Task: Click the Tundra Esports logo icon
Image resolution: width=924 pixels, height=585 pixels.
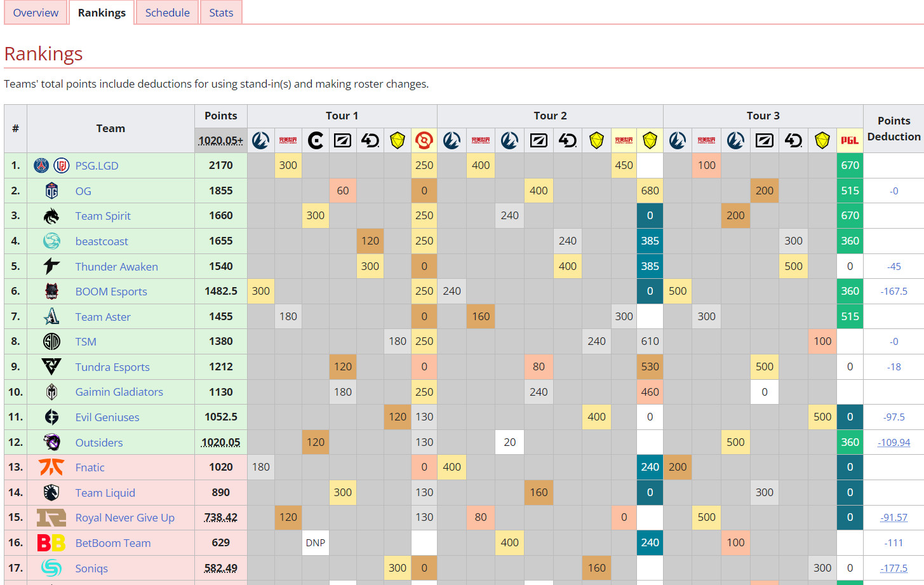Action: tap(51, 366)
